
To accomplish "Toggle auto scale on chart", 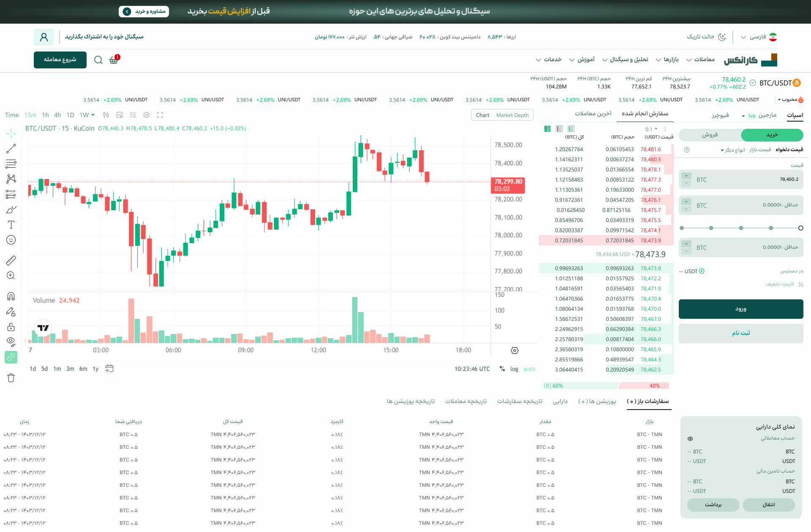I will pyautogui.click(x=529, y=369).
